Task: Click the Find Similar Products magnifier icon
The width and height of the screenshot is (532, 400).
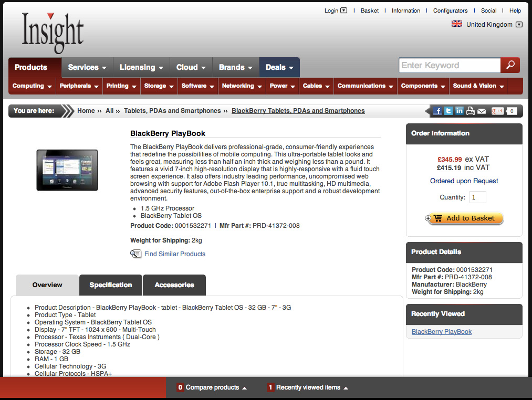Action: [x=135, y=254]
